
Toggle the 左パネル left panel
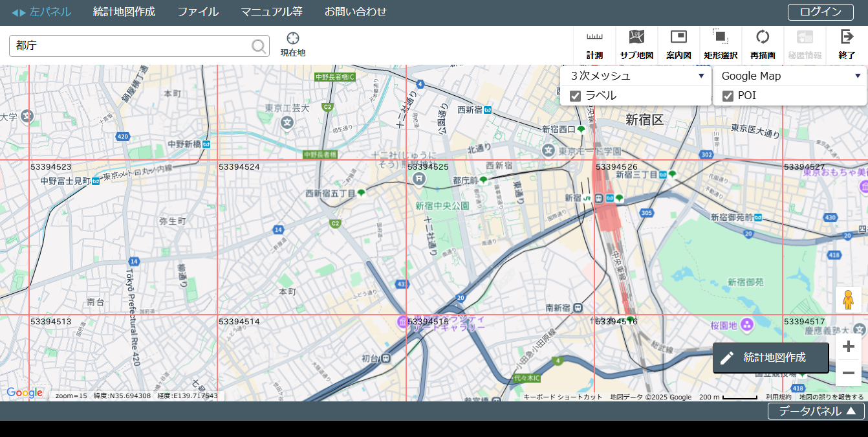41,12
